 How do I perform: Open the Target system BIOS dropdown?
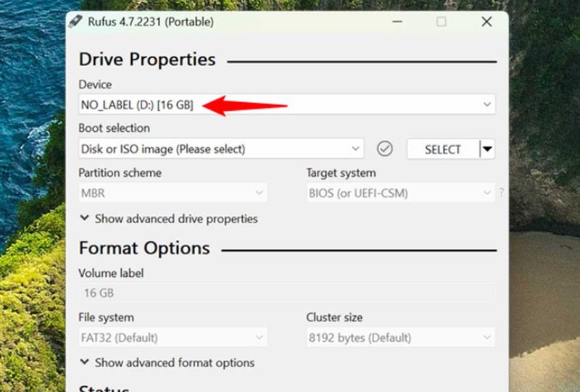point(401,193)
